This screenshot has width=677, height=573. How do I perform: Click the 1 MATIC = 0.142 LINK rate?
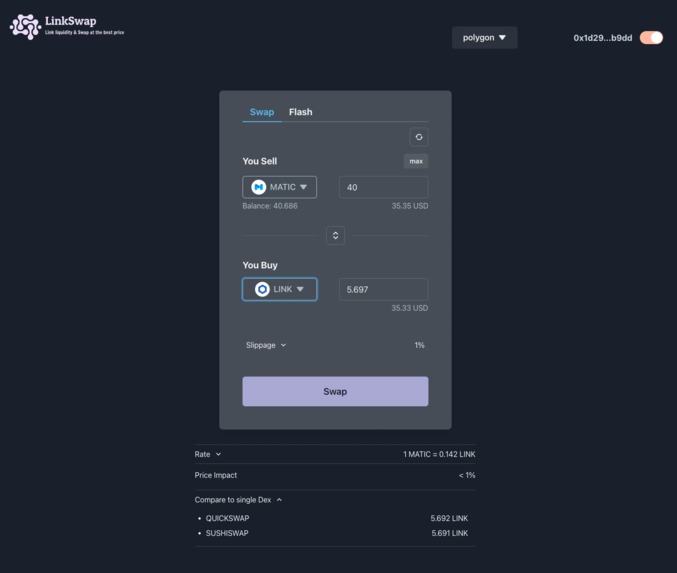click(x=439, y=454)
